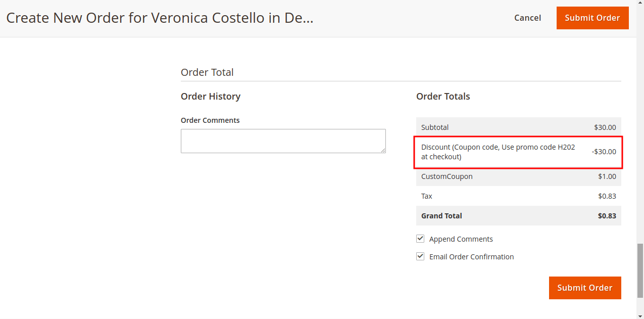644x319 pixels.
Task: Click the Grand Total row
Action: [518, 216]
